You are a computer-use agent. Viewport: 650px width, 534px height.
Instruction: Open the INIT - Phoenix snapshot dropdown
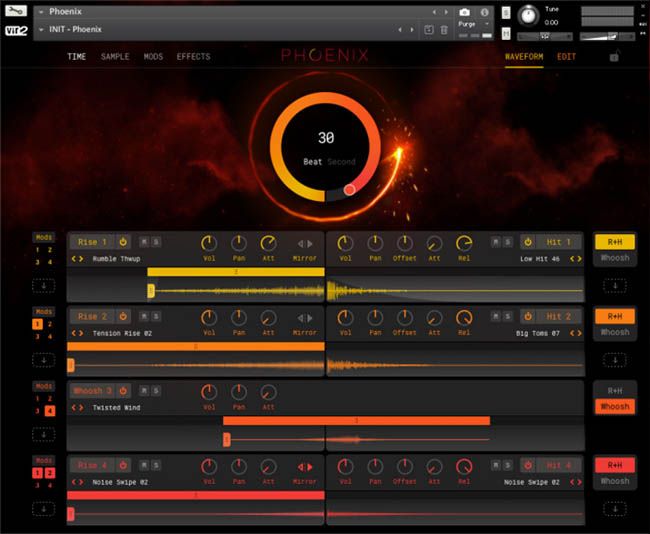pyautogui.click(x=41, y=29)
